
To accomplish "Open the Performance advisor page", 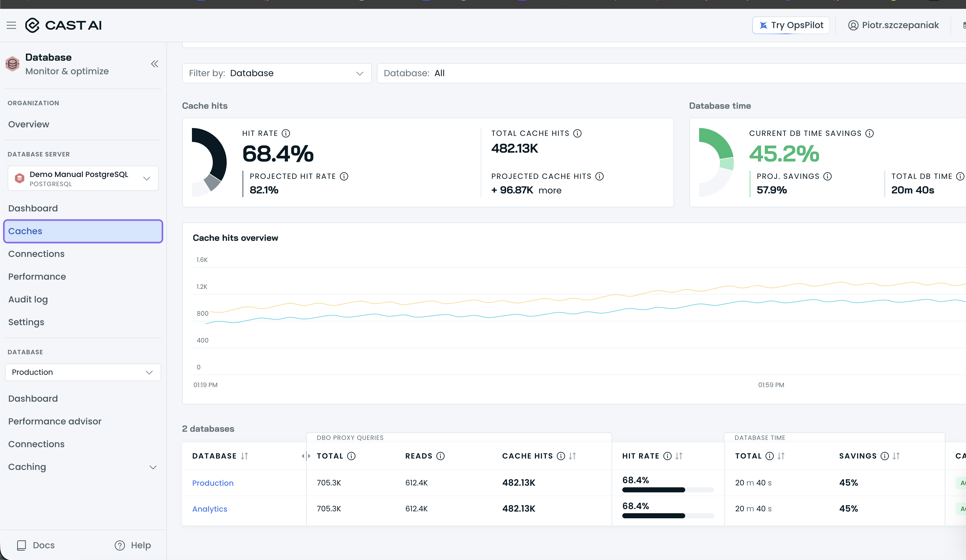I will point(55,421).
